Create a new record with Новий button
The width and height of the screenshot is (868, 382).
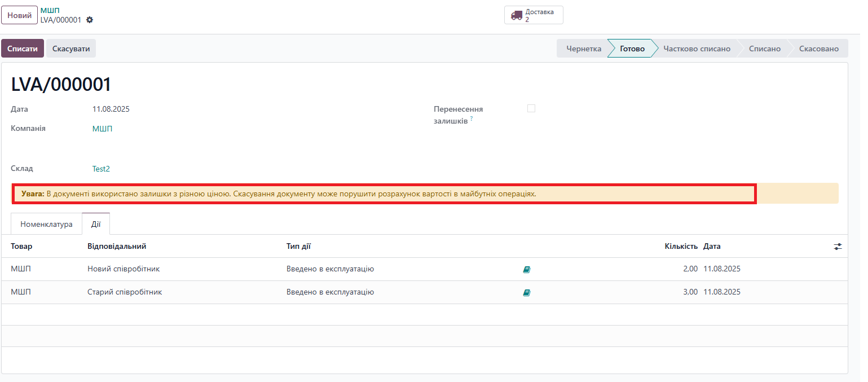(x=19, y=15)
